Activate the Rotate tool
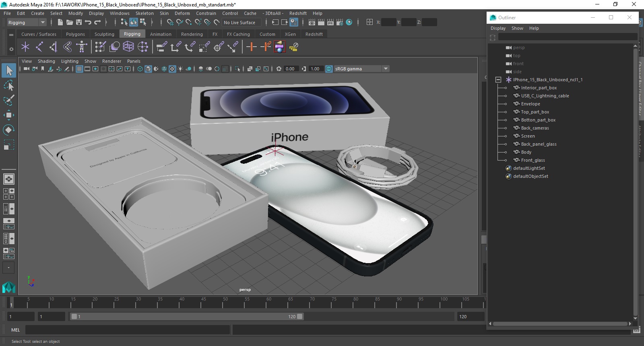This screenshot has width=644, height=346. tap(9, 130)
